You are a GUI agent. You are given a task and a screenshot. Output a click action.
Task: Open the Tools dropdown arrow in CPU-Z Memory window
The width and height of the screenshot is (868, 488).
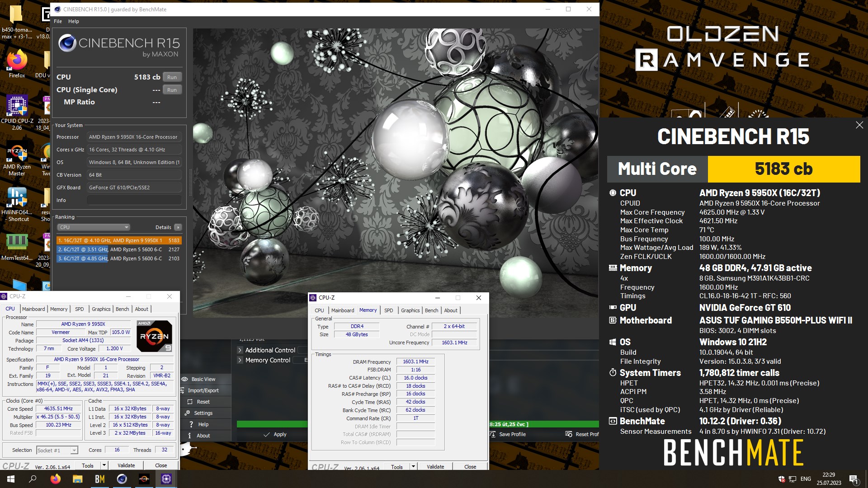click(x=413, y=467)
